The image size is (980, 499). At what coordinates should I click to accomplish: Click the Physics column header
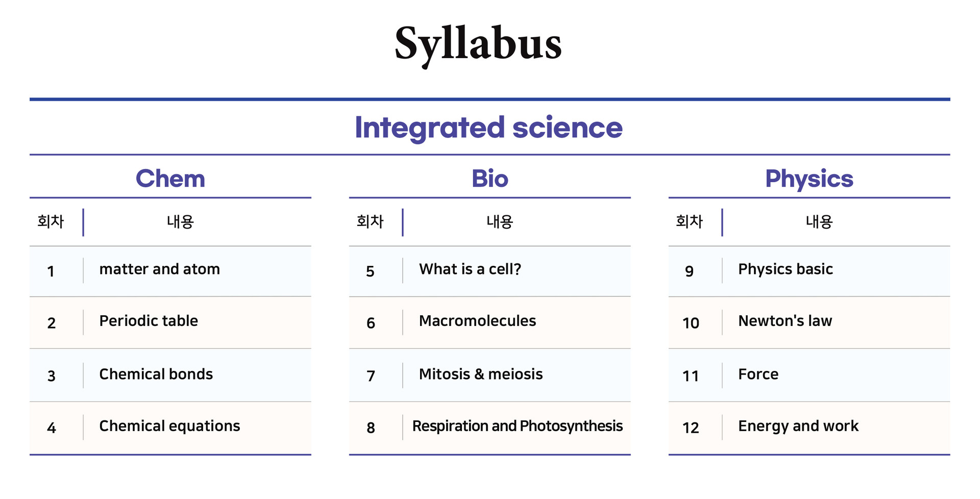tap(809, 179)
